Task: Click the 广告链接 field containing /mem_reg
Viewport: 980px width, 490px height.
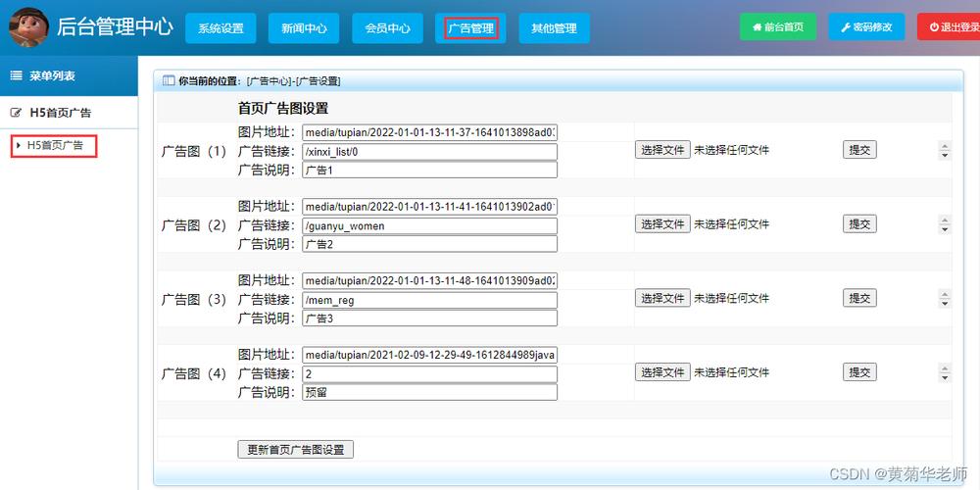Action: tap(429, 300)
